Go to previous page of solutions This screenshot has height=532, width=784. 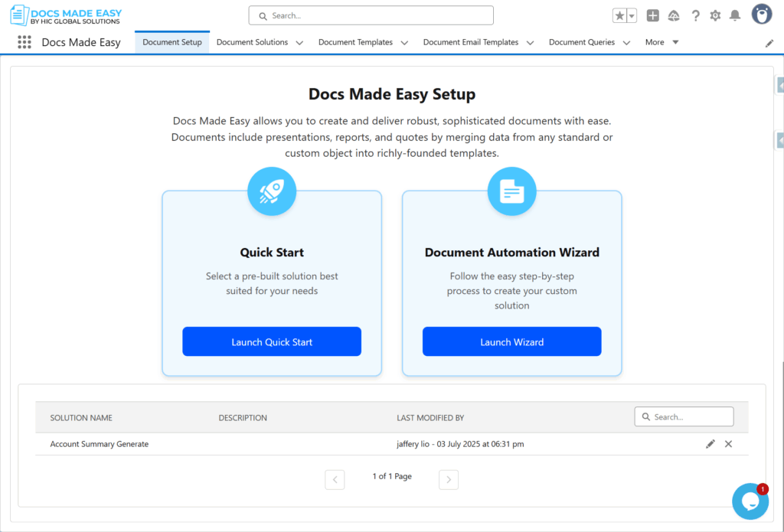click(x=335, y=479)
